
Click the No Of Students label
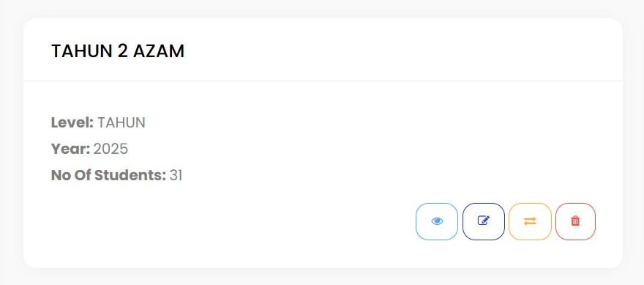(x=108, y=175)
